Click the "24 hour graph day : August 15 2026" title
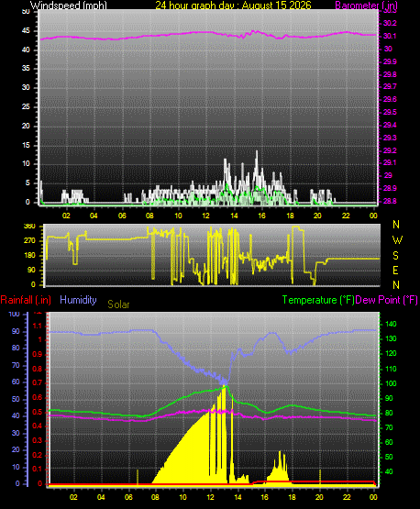Screen dimensions: 420x509 point(233,5)
